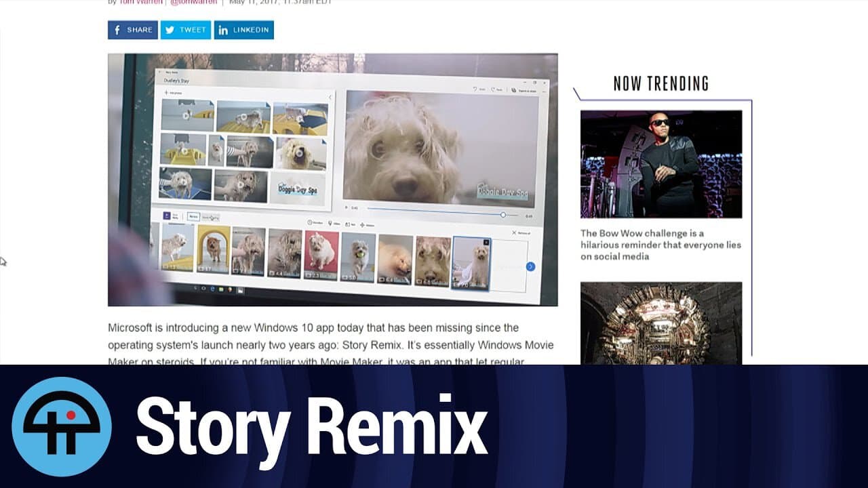
Task: Click the Twitter TWEET button
Action: click(x=186, y=30)
